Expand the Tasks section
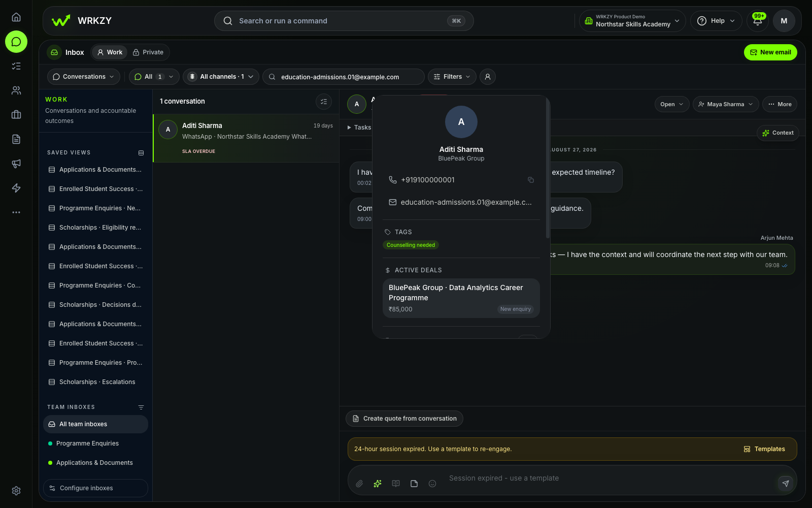The height and width of the screenshot is (508, 812). [359, 128]
